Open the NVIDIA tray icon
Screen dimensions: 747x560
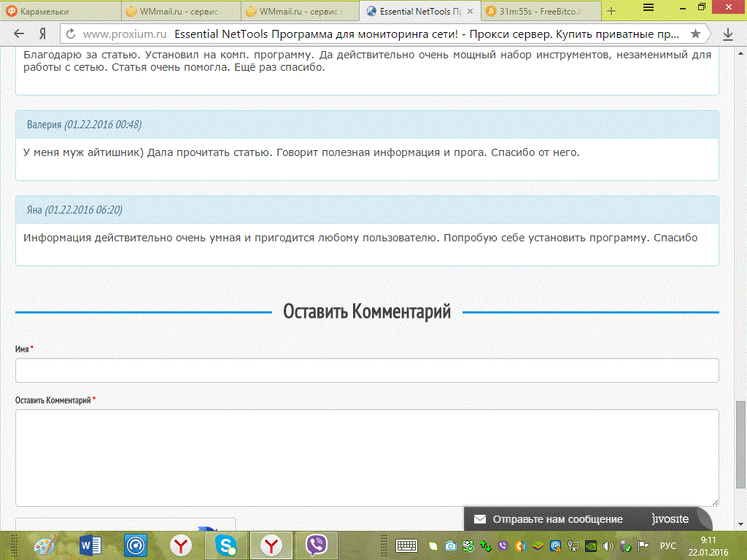pos(591,545)
